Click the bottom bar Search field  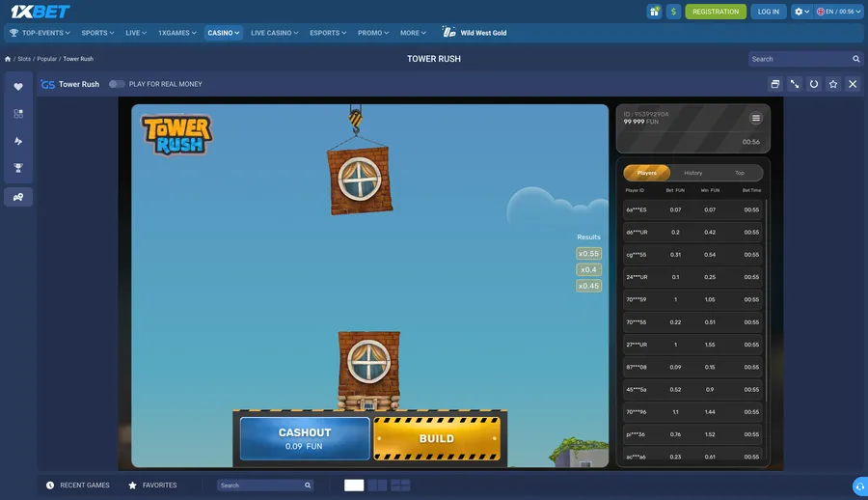coord(265,485)
